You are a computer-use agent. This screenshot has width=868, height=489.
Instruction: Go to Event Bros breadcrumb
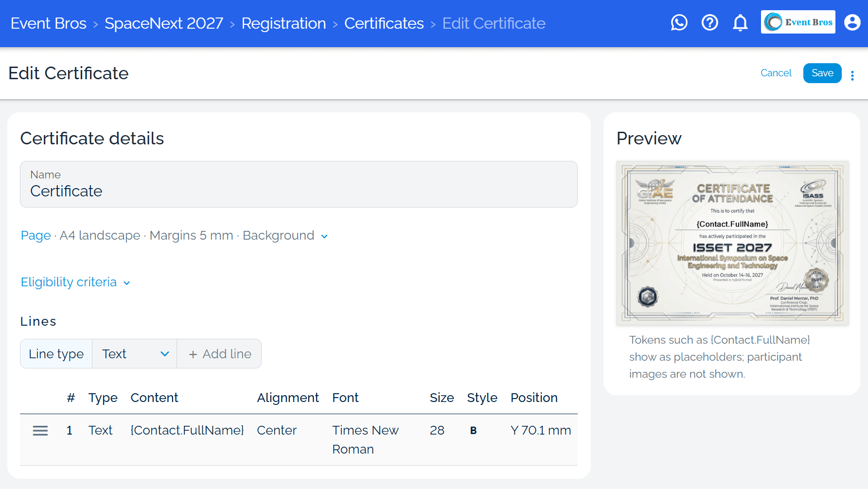pyautogui.click(x=49, y=23)
